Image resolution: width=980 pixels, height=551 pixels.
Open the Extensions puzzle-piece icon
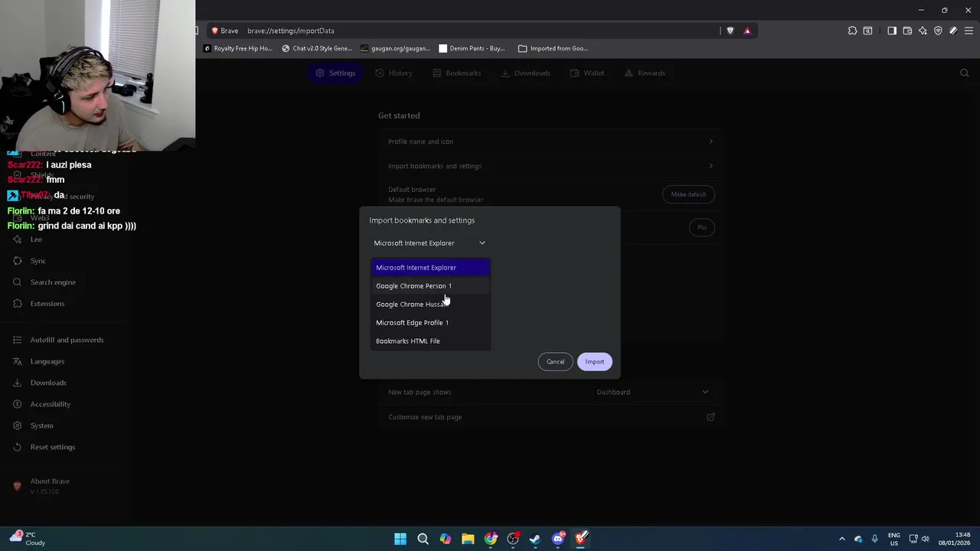[852, 31]
